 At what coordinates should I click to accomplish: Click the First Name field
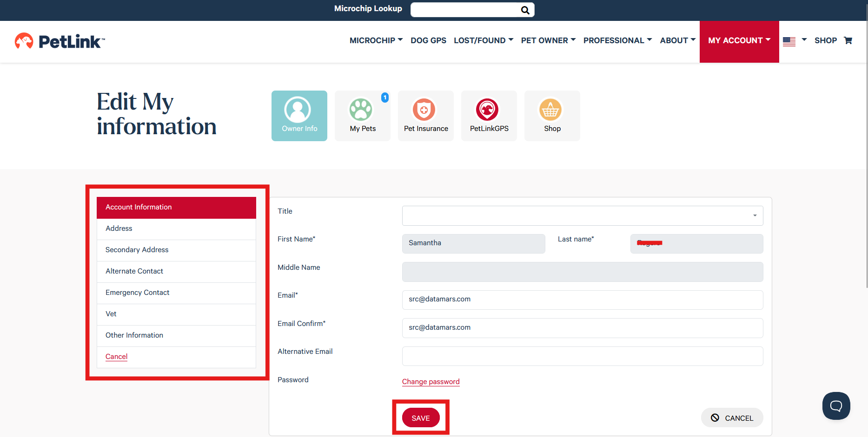pyautogui.click(x=473, y=243)
